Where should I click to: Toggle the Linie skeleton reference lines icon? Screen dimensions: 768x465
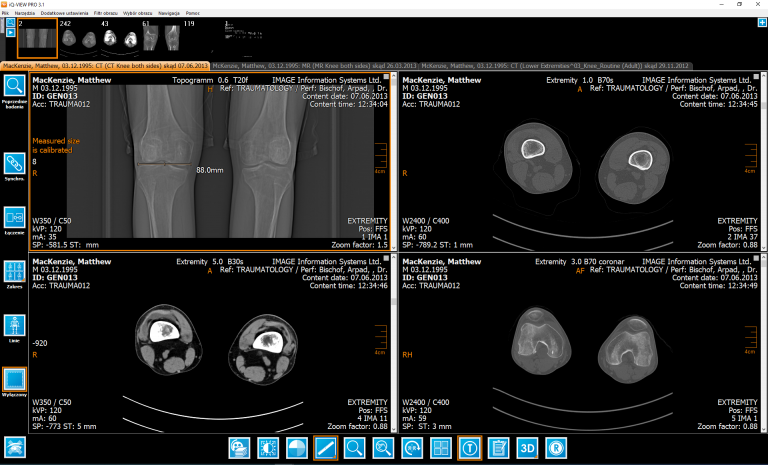[x=15, y=325]
